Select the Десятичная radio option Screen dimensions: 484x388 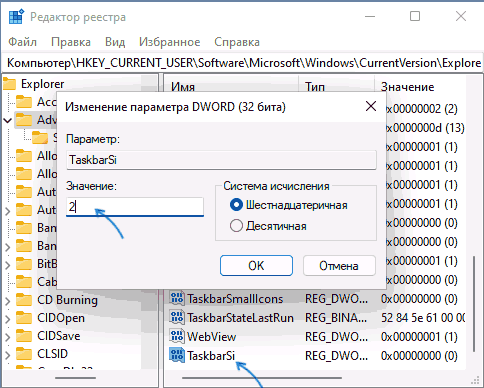(x=236, y=226)
